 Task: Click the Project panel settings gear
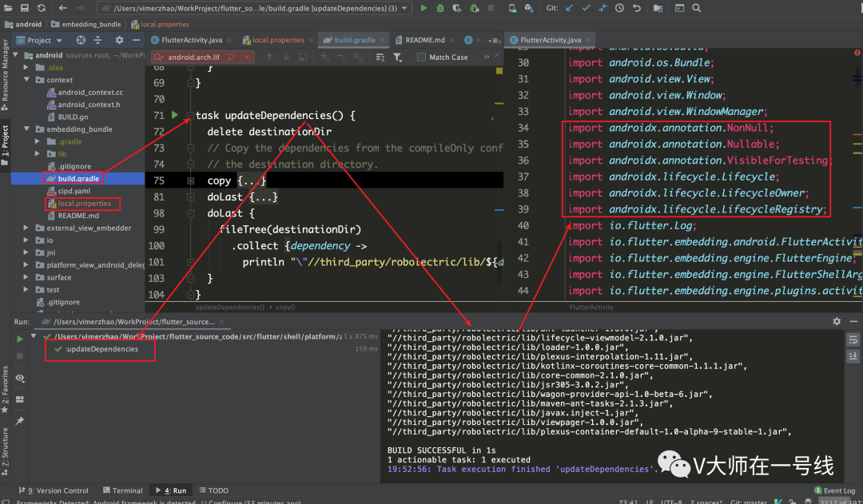(x=119, y=40)
